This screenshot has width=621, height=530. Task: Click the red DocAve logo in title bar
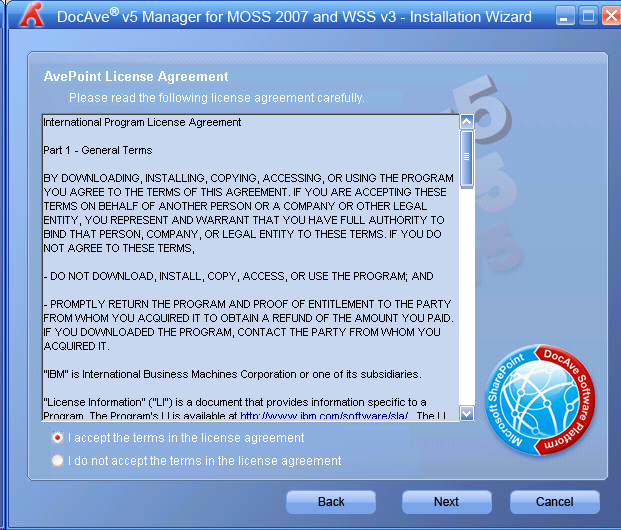pyautogui.click(x=32, y=15)
